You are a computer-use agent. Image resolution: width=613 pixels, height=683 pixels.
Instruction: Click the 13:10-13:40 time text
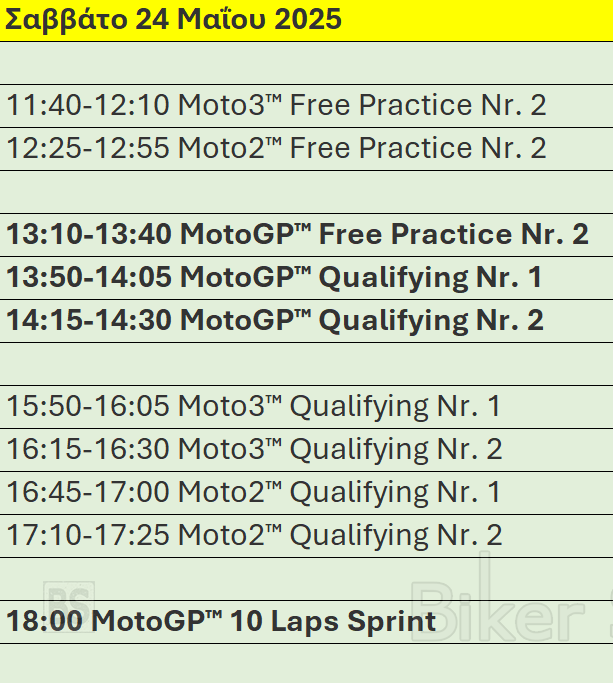coord(89,234)
